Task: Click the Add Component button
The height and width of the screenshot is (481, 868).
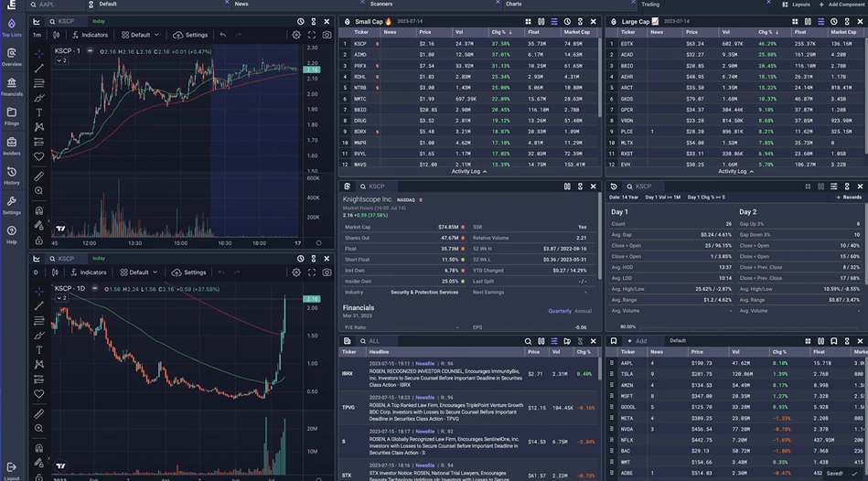Action: (x=842, y=5)
